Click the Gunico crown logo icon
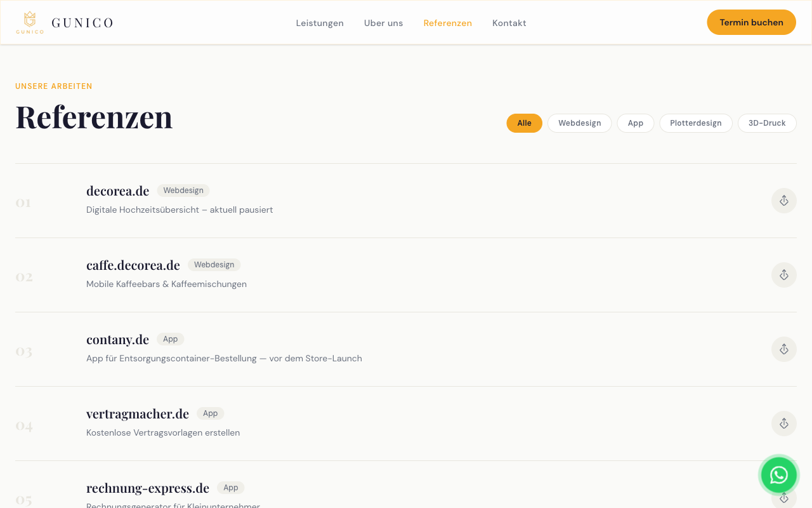The width and height of the screenshot is (812, 508). tap(30, 22)
